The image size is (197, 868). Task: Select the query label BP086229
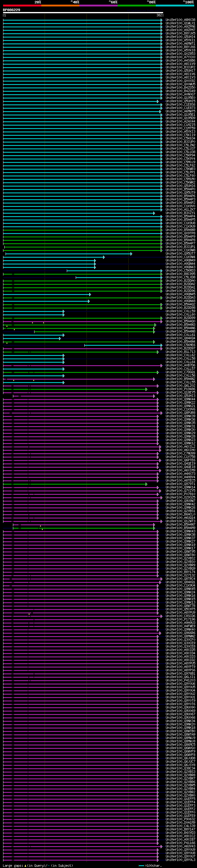pyautogui.click(x=11, y=10)
